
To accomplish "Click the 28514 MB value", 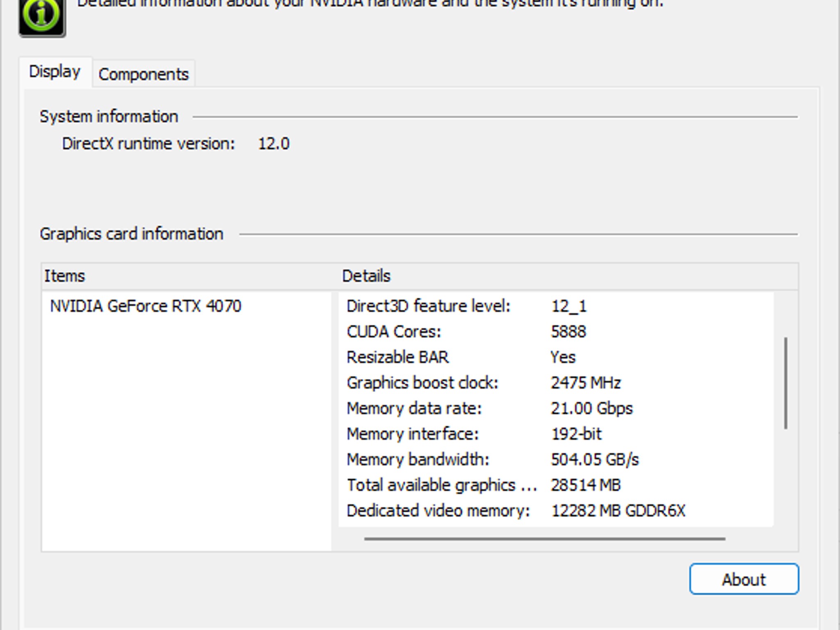I will (x=586, y=485).
